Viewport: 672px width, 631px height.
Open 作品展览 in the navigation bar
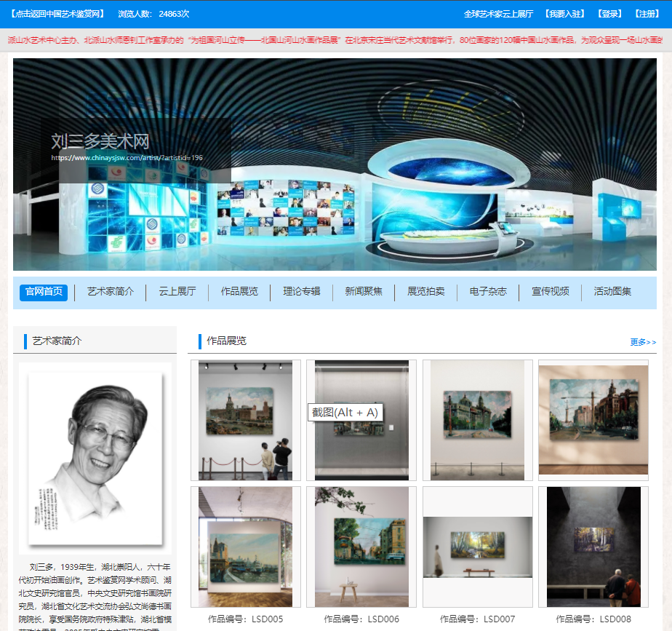point(239,292)
